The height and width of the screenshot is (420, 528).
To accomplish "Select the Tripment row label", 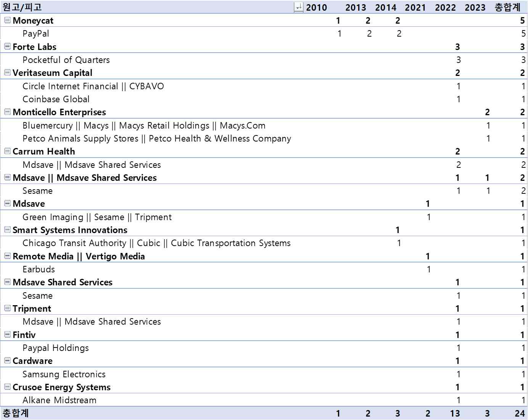I will pyautogui.click(x=32, y=309).
